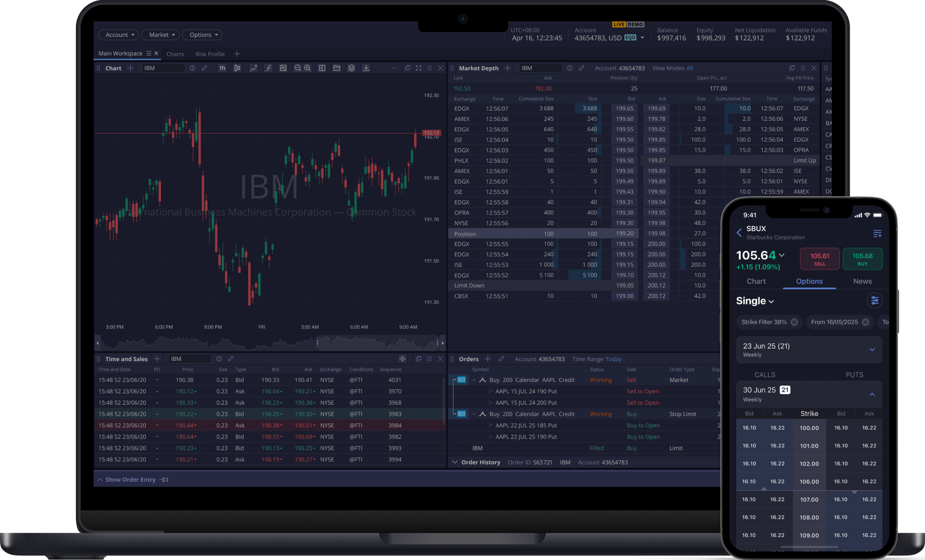Screen dimensions: 925x560
Task: Pop out the Chart panel window
Action: pos(408,68)
